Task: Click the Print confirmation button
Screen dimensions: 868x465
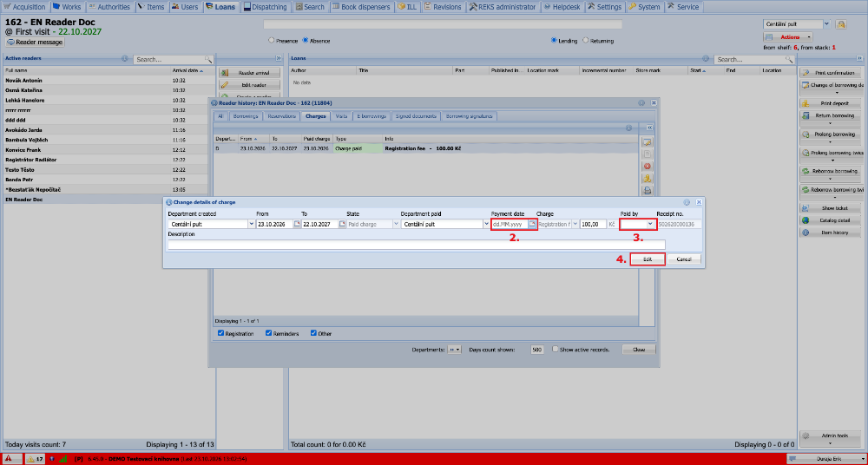Action: point(831,73)
